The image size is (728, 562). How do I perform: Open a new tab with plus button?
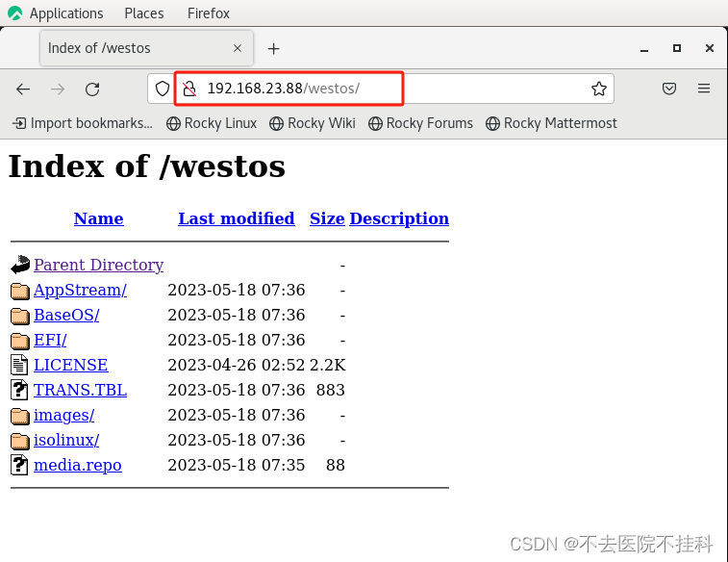(273, 48)
